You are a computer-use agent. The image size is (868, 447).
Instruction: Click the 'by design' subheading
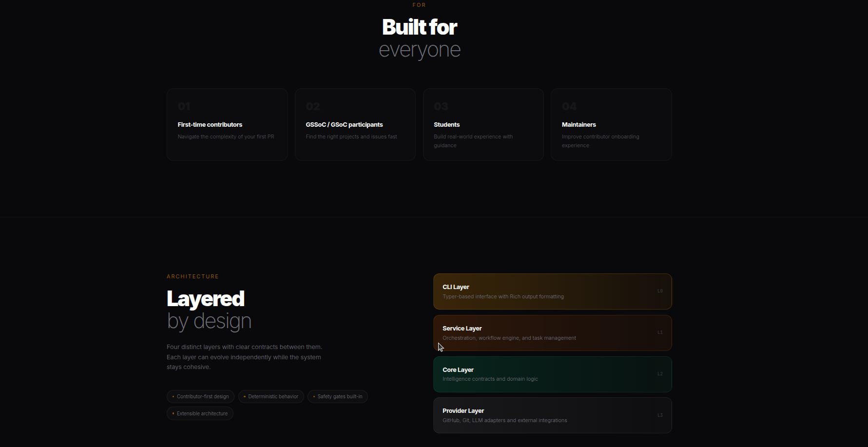(209, 321)
